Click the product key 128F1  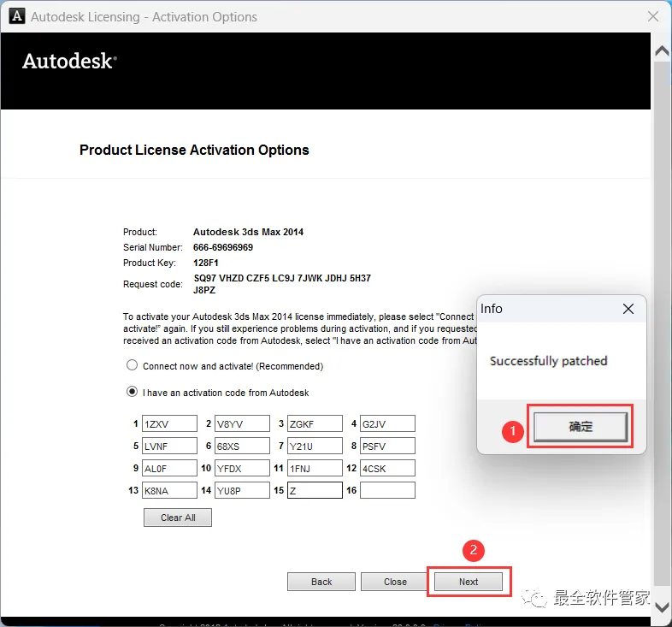(206, 263)
